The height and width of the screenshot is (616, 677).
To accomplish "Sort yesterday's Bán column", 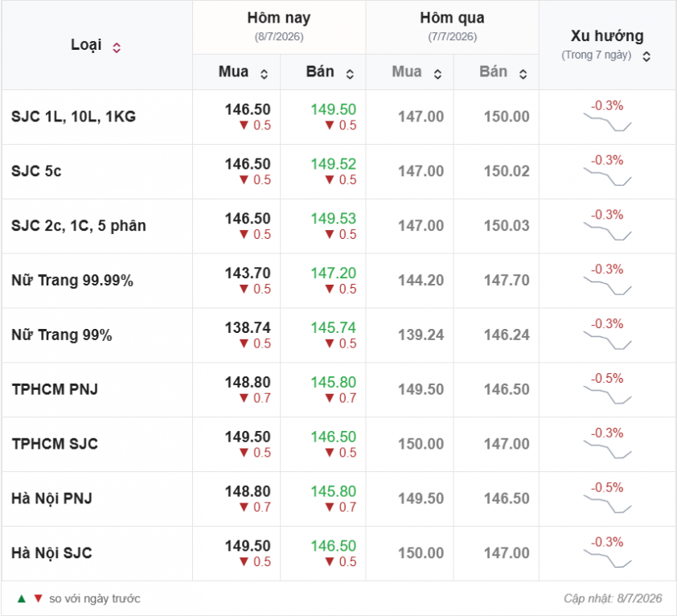I will 523,74.
